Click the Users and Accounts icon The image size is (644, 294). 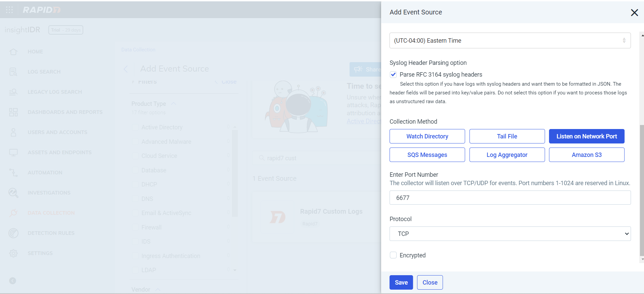coord(13,132)
